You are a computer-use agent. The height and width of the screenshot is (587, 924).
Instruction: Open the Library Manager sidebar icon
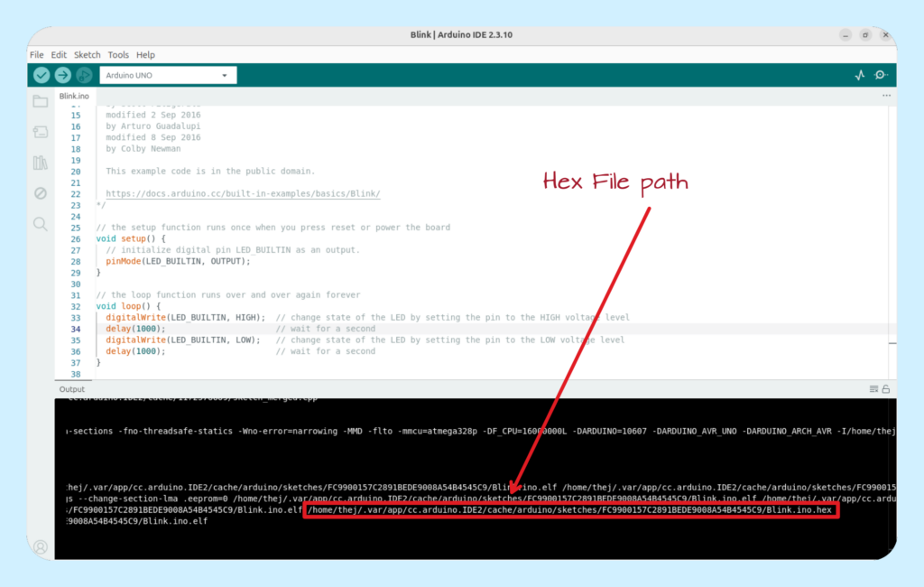coord(40,163)
